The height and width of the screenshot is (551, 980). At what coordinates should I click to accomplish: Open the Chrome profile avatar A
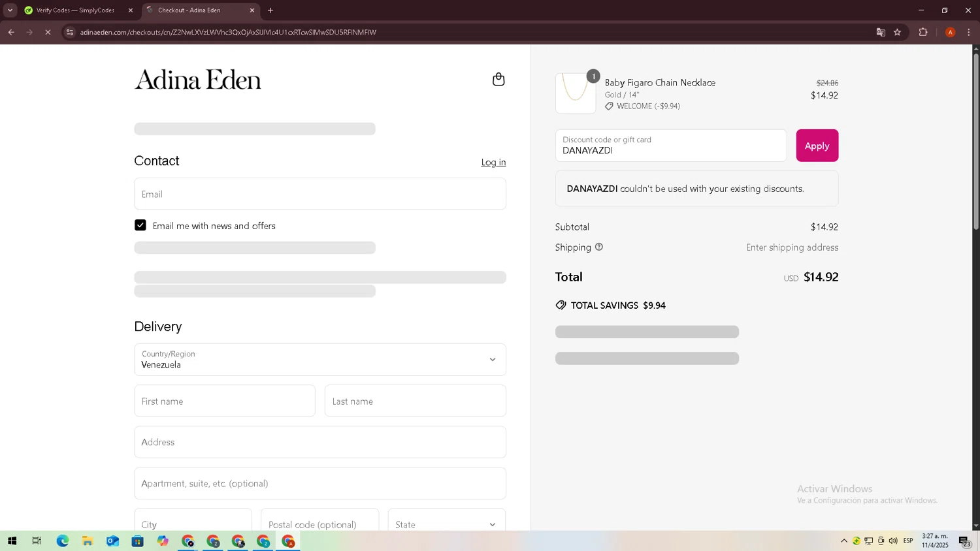pyautogui.click(x=951, y=32)
